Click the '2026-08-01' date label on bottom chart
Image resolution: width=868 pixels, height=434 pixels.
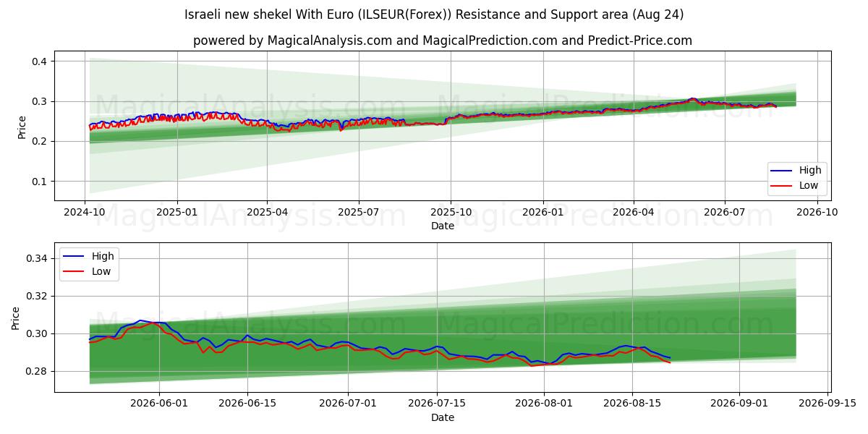tap(544, 404)
